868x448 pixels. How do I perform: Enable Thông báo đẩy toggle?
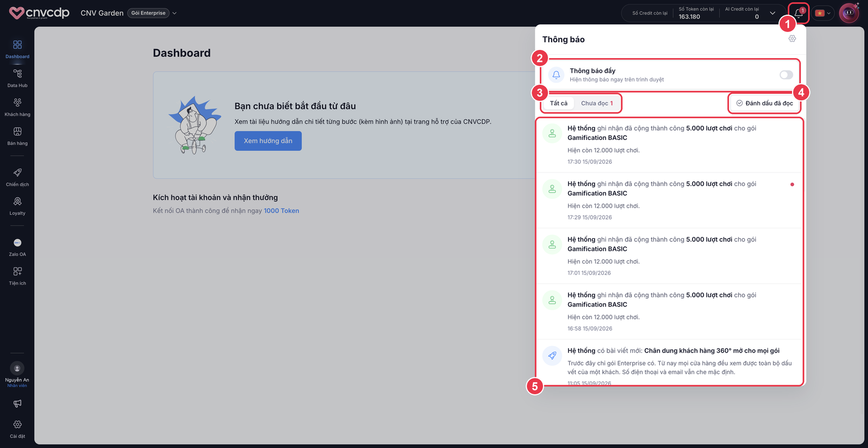786,75
